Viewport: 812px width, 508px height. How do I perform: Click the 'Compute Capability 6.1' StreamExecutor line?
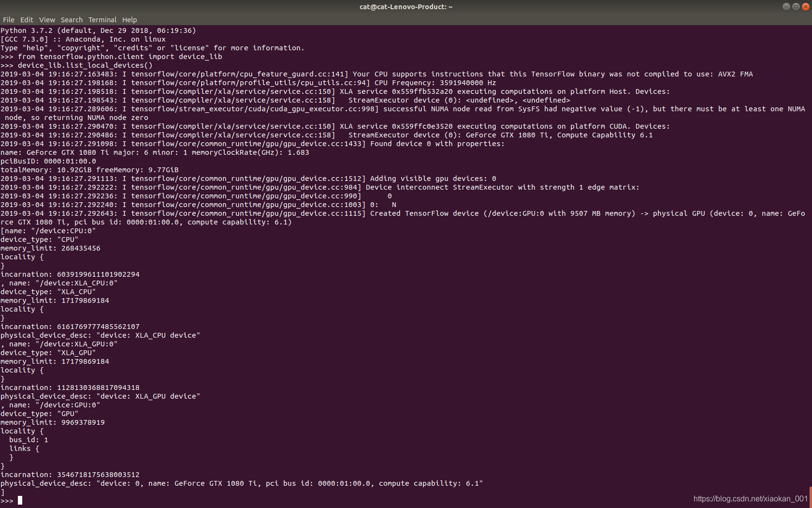pos(326,135)
